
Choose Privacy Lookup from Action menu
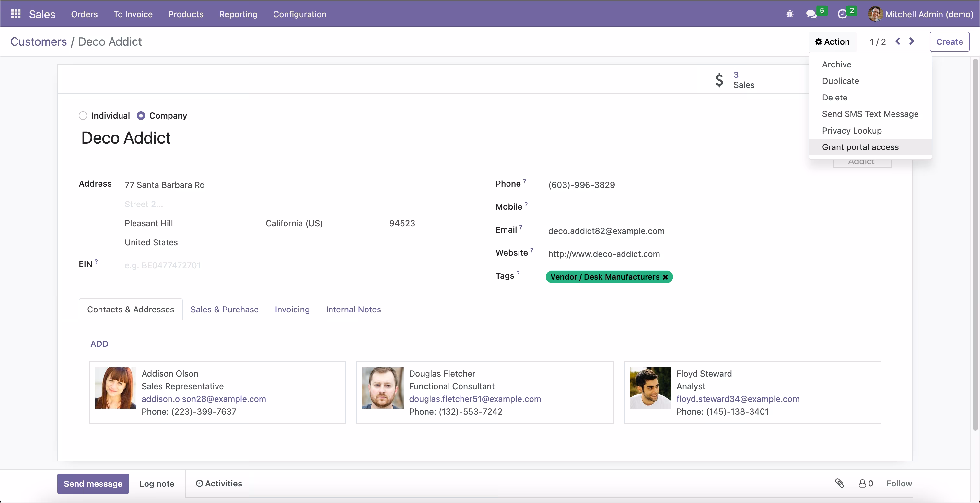click(x=870, y=131)
